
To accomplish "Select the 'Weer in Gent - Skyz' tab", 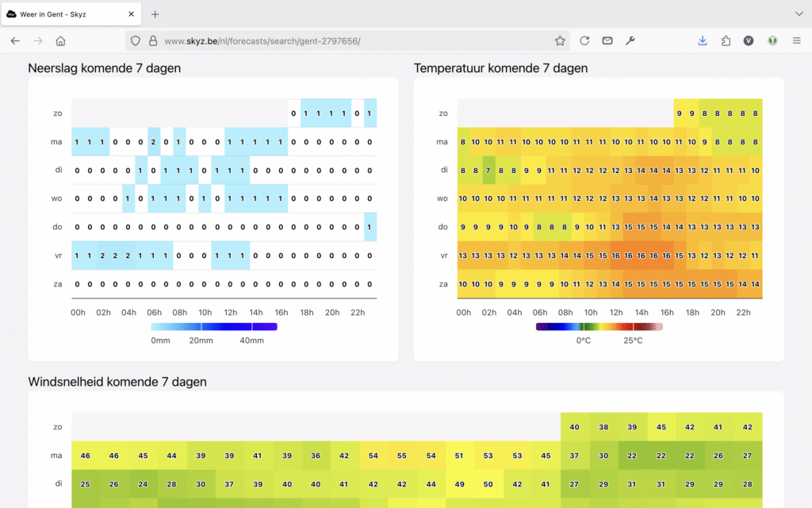I will click(63, 14).
